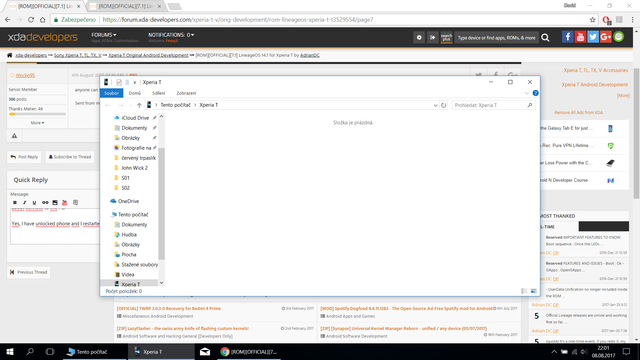
Task: Click the Facebook icon in XDA header
Action: pyautogui.click(x=567, y=37)
